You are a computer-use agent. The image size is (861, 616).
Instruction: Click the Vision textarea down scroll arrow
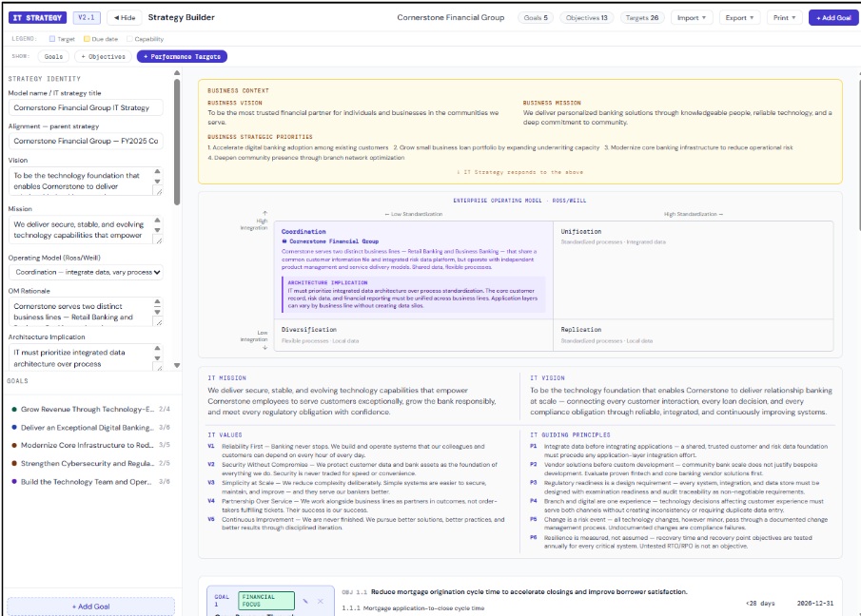[158, 181]
